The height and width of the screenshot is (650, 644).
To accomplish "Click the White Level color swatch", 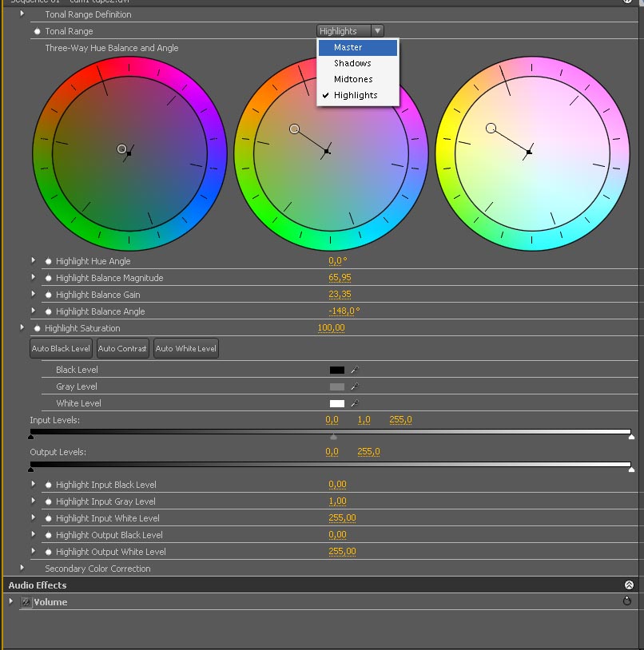I will coord(337,403).
